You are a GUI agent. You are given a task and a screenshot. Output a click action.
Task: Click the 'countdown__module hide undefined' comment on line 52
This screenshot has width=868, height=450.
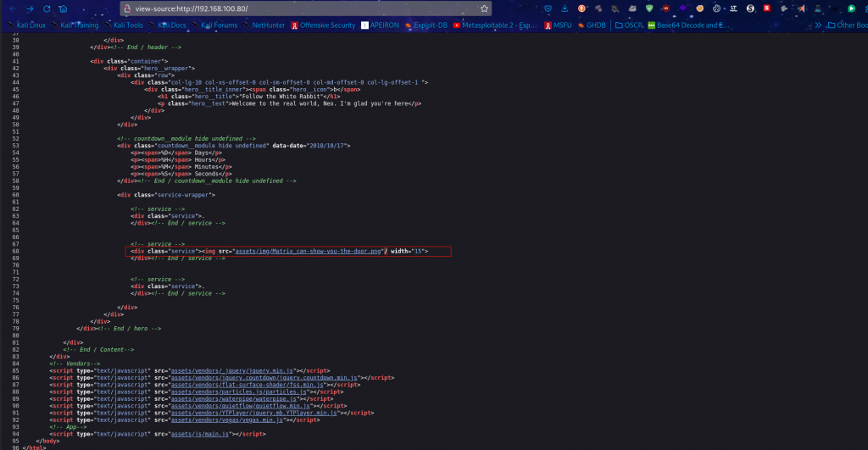pos(186,138)
